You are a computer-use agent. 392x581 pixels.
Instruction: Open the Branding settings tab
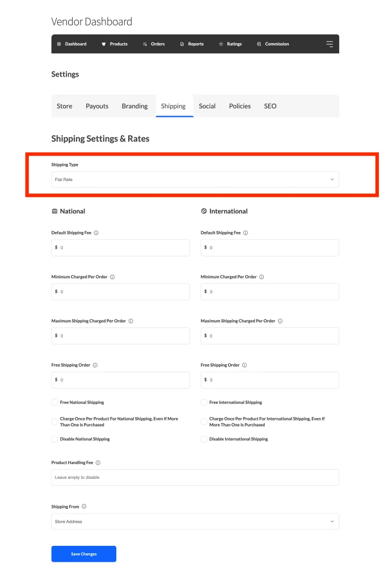point(134,106)
